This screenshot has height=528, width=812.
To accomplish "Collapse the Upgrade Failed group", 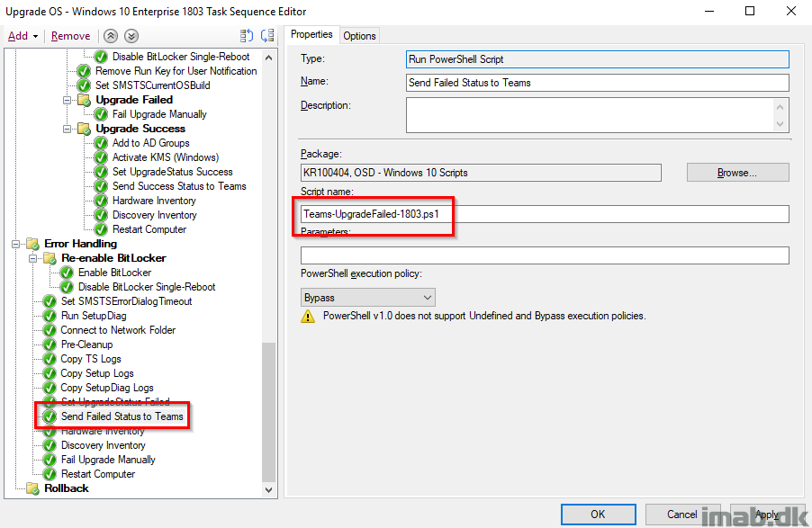I will (68, 100).
